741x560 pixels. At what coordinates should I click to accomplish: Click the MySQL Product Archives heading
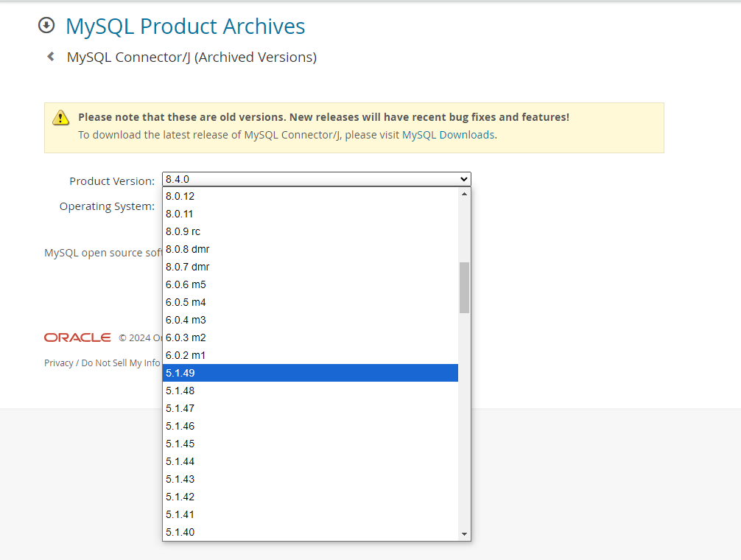tap(185, 27)
